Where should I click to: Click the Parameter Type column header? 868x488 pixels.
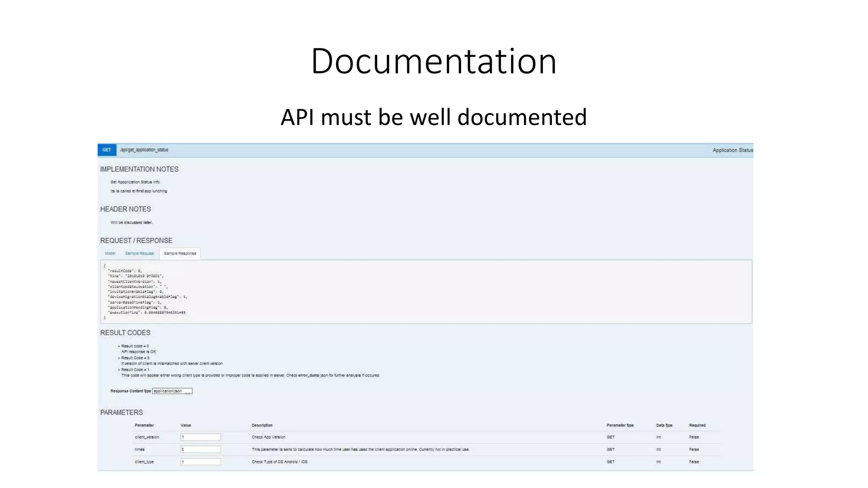620,425
